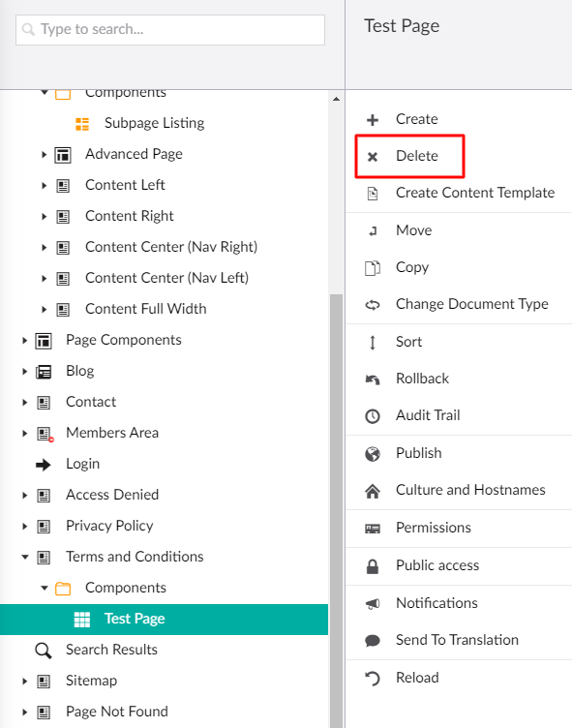Click the Notifications megaphone icon
The width and height of the screenshot is (572, 728).
tap(373, 603)
